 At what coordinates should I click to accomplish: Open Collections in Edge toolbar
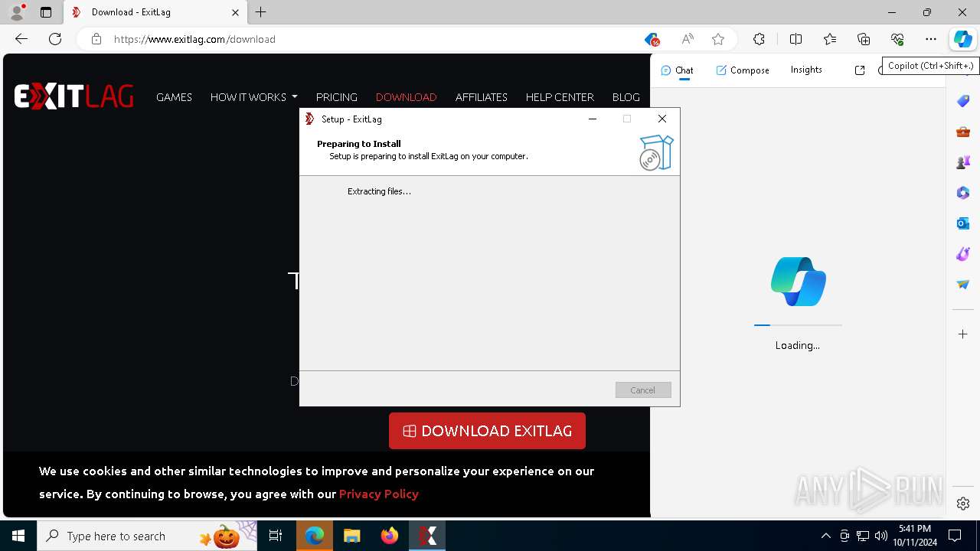(x=864, y=39)
